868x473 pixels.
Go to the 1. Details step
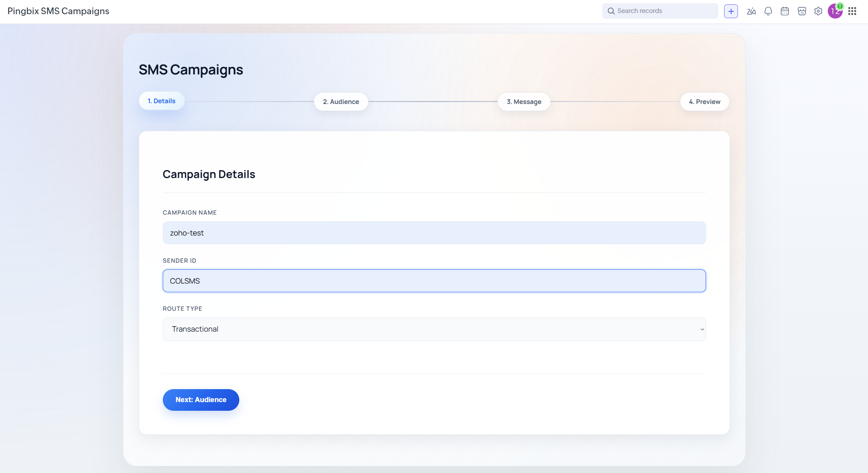point(162,101)
